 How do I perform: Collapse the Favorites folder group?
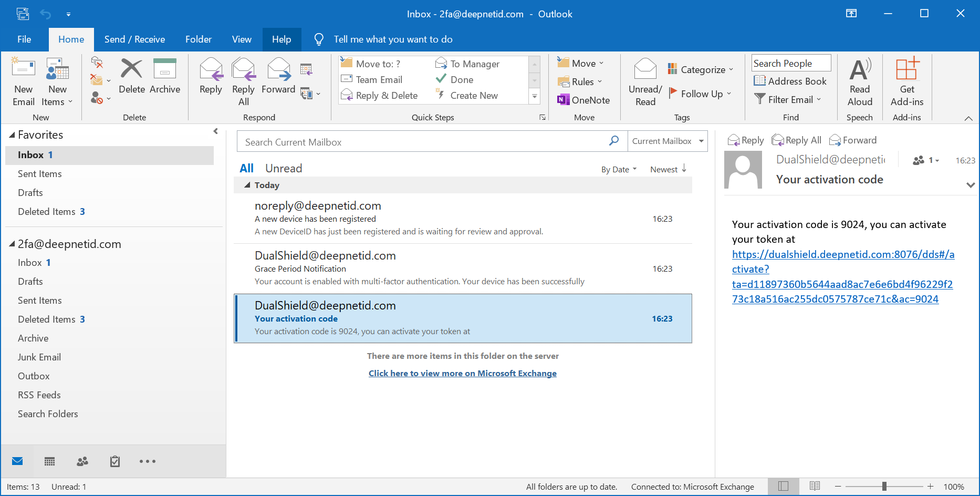[12, 135]
